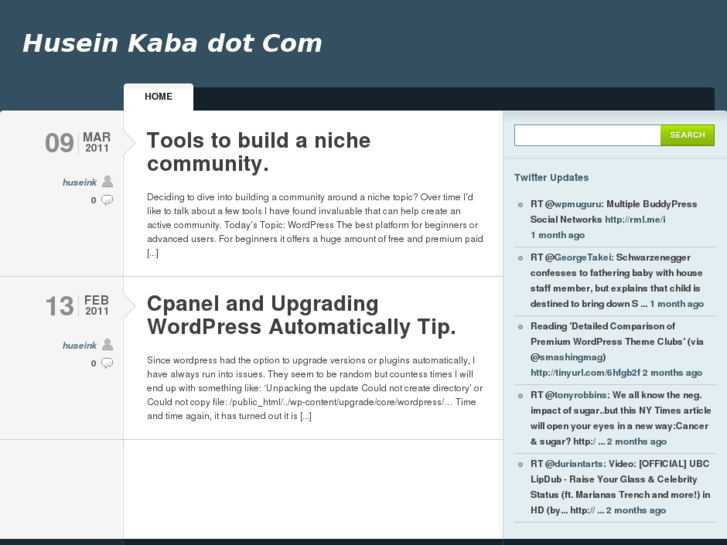This screenshot has height=545, width=727.
Task: Click the '09 MAR 2011' date badge
Action: pyautogui.click(x=77, y=143)
